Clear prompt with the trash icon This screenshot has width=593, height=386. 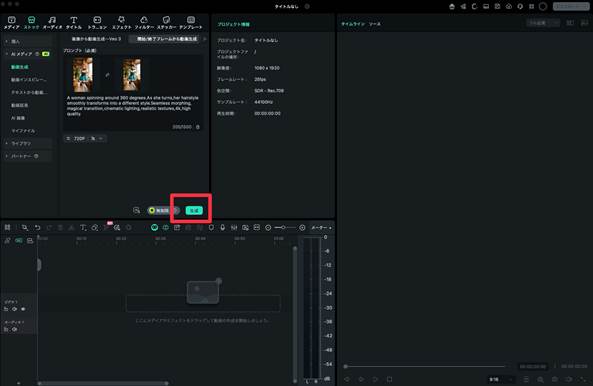198,127
